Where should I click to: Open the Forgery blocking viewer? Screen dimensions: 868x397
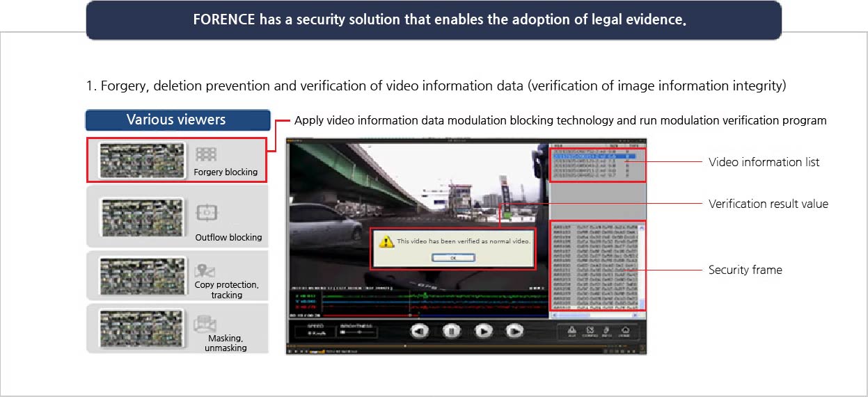pos(177,160)
